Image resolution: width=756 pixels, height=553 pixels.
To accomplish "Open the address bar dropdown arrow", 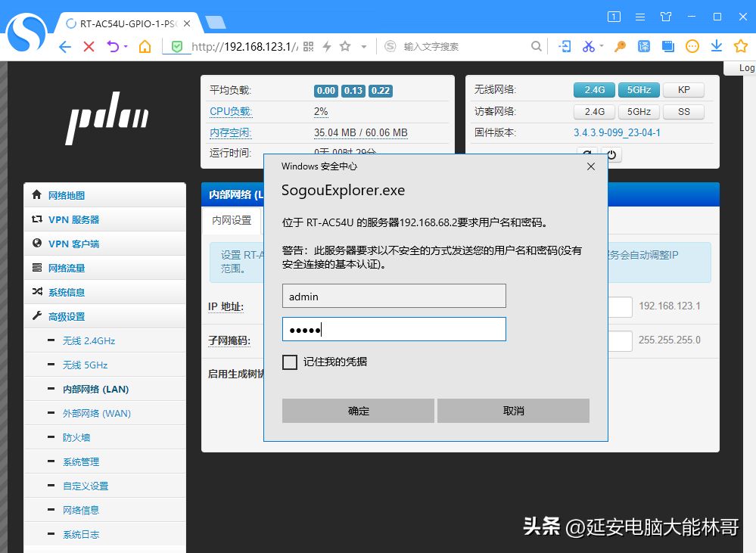I will 364,47.
